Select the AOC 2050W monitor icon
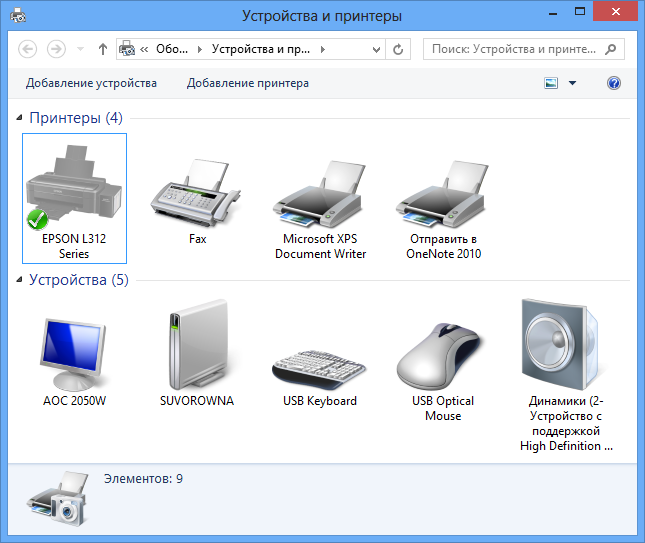Screen dimensions: 645x543 pos(74,354)
